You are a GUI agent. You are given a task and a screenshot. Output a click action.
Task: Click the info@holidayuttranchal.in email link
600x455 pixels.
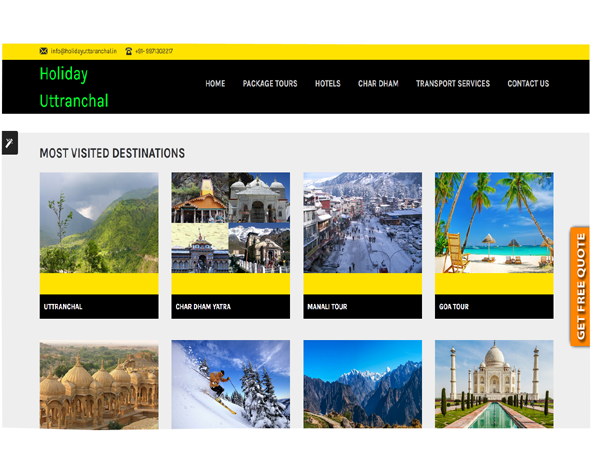coord(84,51)
